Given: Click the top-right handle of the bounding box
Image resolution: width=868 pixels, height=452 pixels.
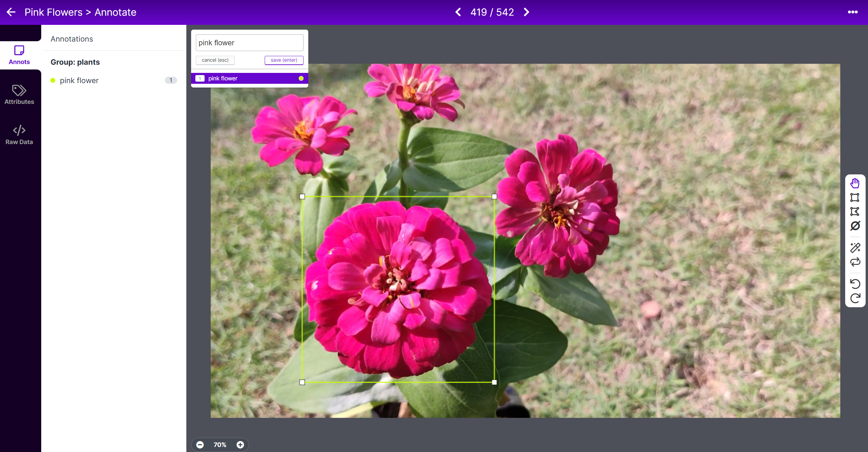Looking at the screenshot, I should coord(494,197).
